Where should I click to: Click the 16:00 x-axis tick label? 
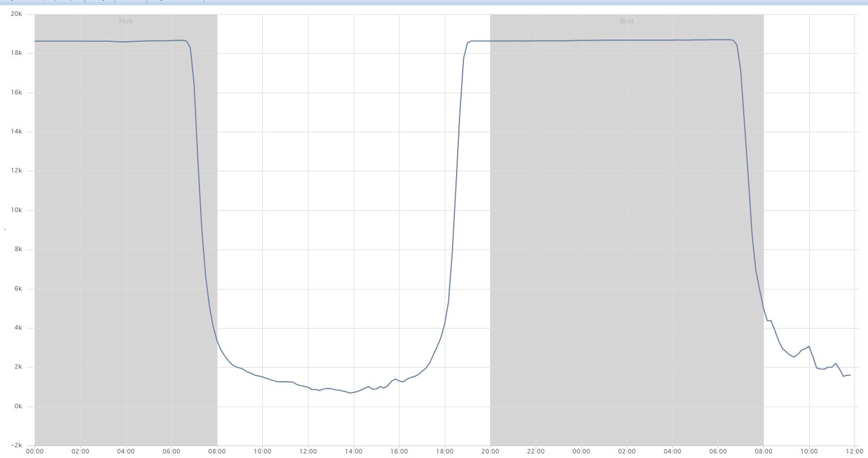[399, 451]
